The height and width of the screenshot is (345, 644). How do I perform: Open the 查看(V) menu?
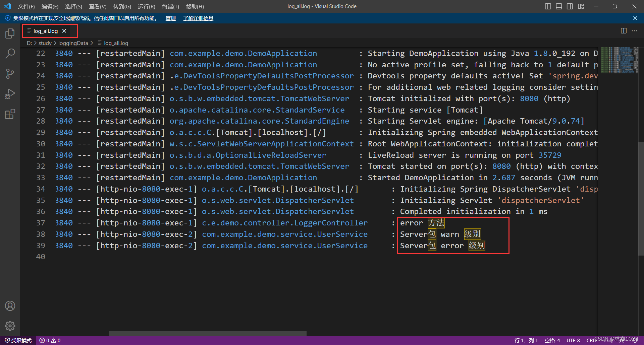click(98, 6)
